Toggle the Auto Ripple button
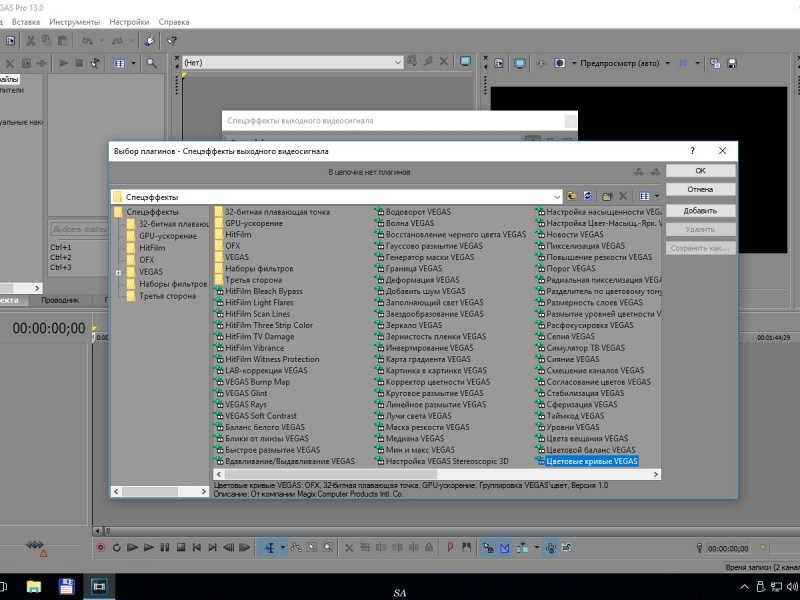 tap(522, 547)
